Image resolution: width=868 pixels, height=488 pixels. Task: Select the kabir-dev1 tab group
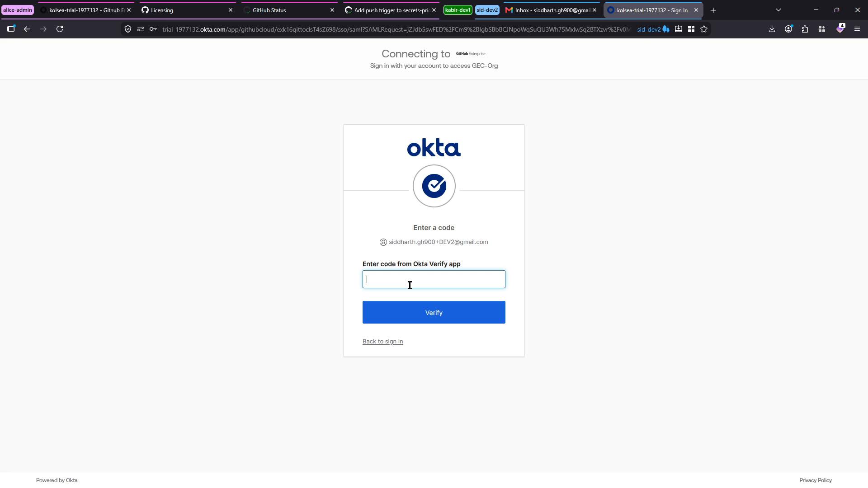point(458,10)
